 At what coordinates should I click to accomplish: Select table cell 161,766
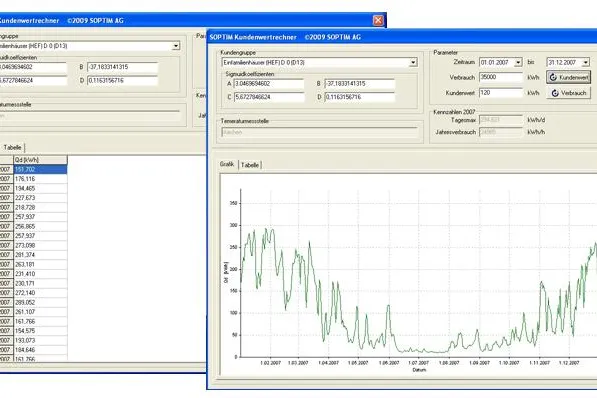(40, 321)
